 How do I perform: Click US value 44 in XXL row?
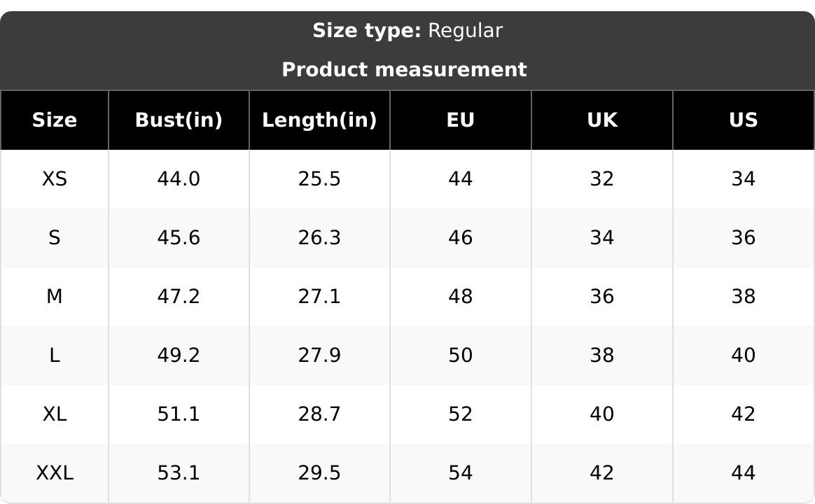744,472
